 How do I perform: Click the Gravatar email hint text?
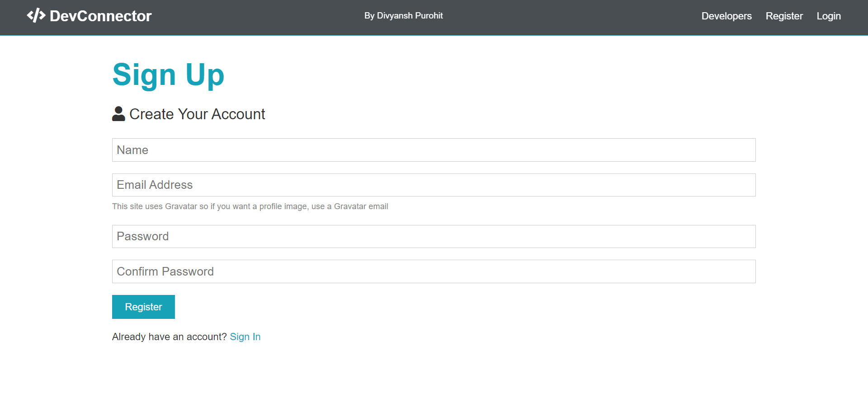(x=250, y=206)
